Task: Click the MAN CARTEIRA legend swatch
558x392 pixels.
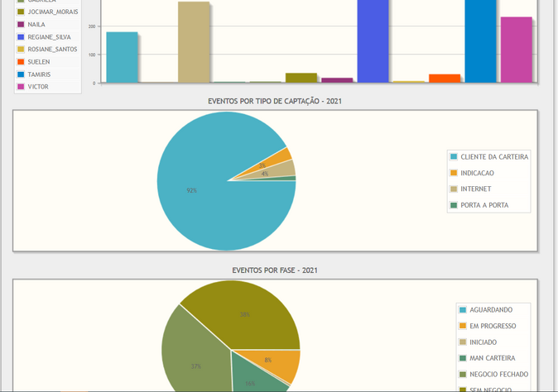Action: click(x=462, y=358)
